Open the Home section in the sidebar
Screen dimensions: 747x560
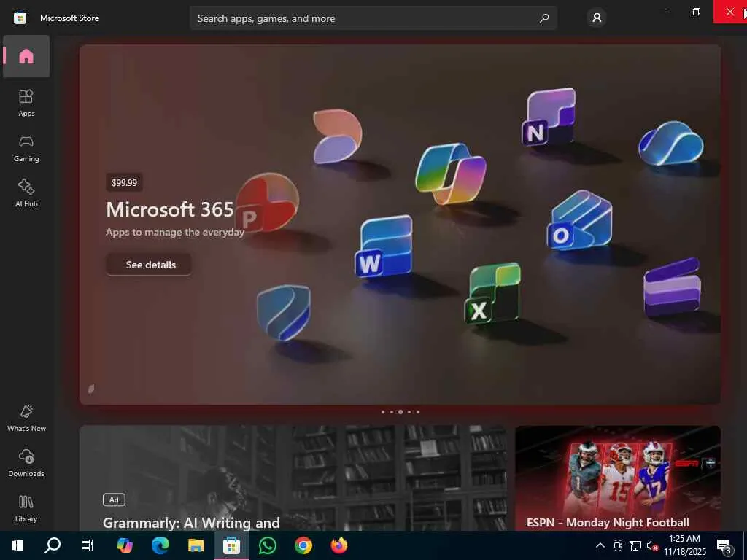point(26,56)
